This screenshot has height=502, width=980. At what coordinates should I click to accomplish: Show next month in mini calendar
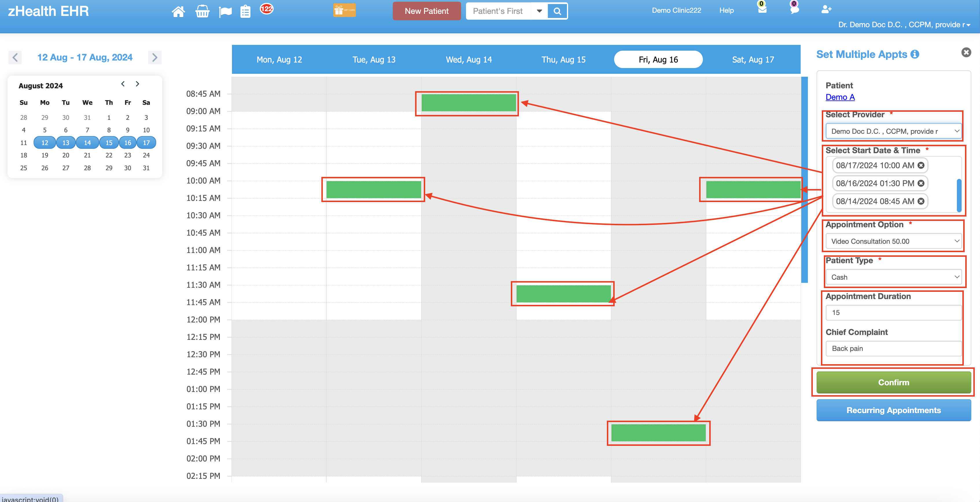click(x=137, y=84)
